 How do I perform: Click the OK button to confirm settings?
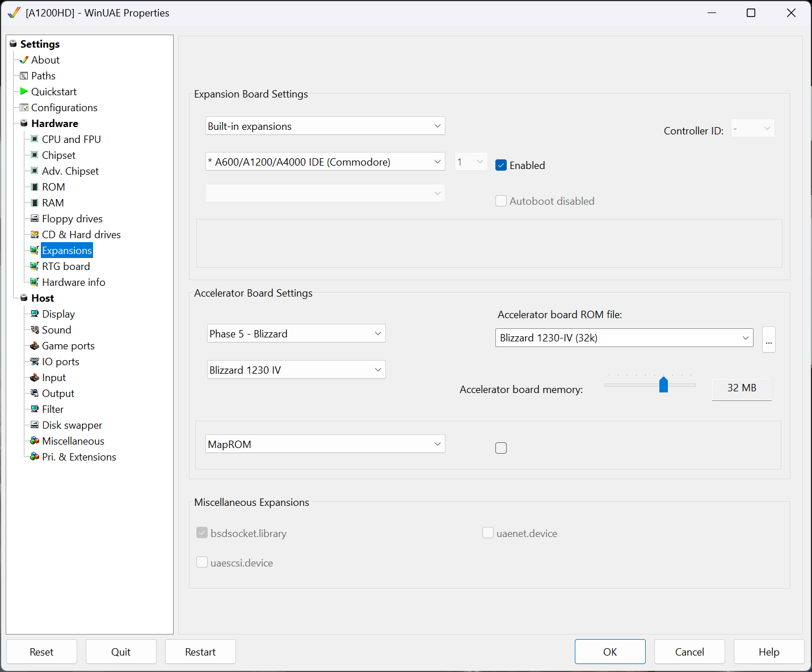click(610, 652)
